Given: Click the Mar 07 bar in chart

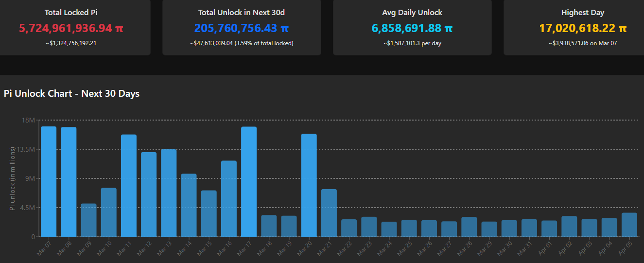Looking at the screenshot, I should click(49, 181).
